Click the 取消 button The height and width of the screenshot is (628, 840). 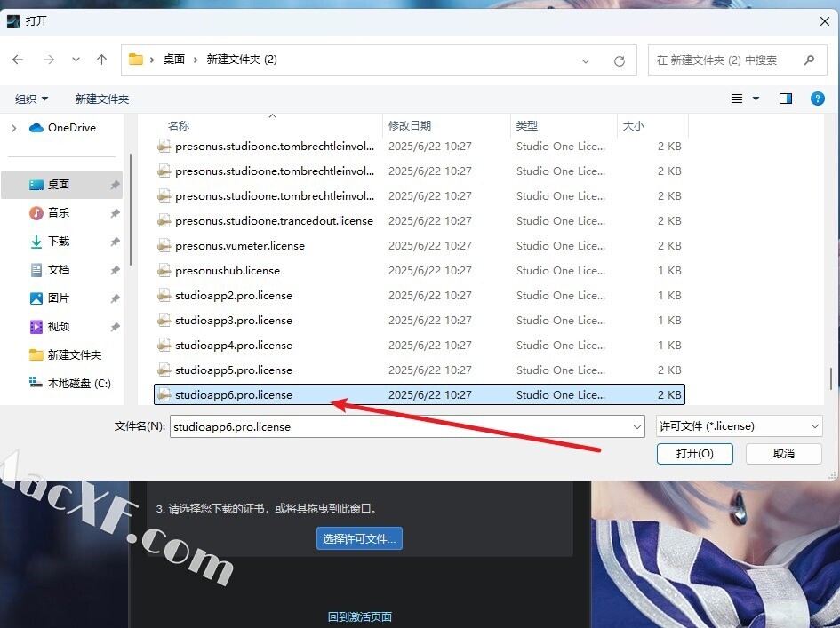pyautogui.click(x=784, y=454)
